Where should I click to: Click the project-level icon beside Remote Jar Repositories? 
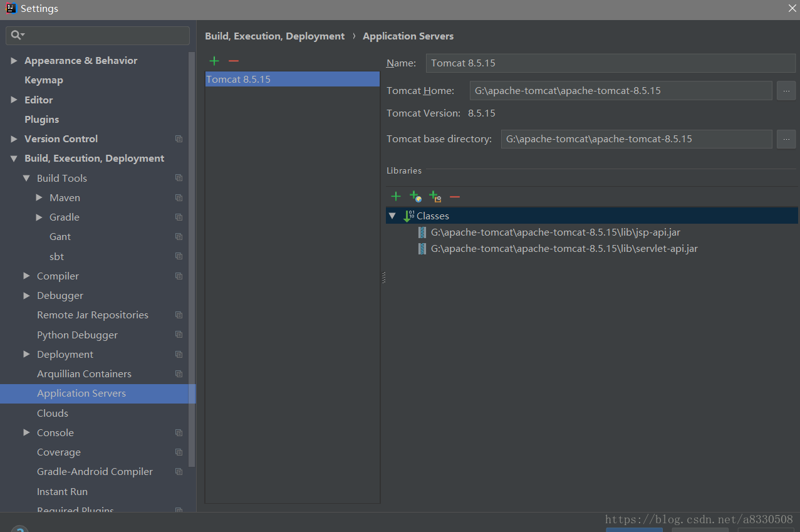point(179,315)
